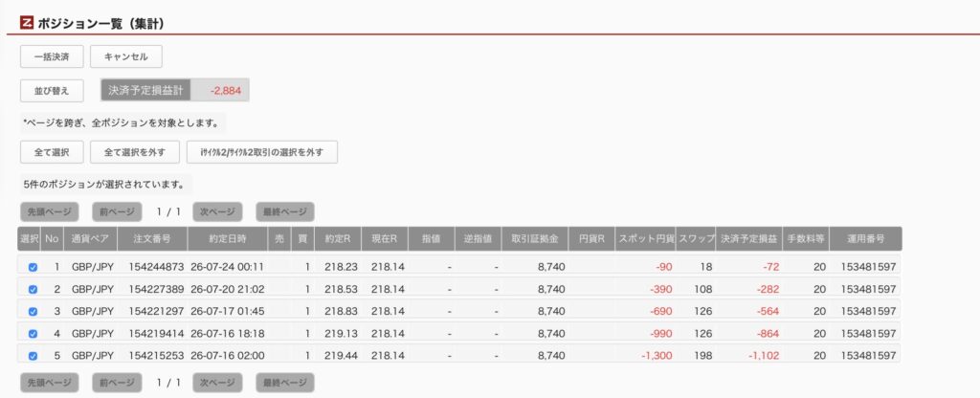This screenshot has height=398, width=980.
Task: Click the 約定日時 column header
Action: [228, 238]
